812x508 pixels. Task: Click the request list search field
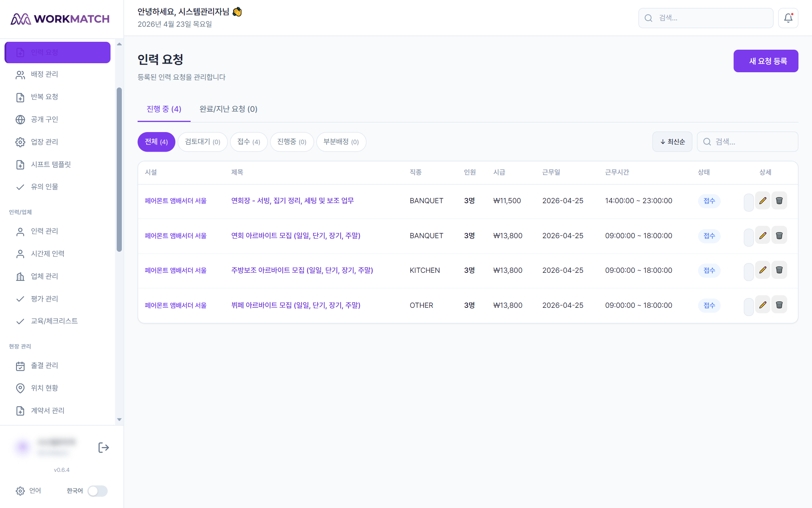(747, 142)
